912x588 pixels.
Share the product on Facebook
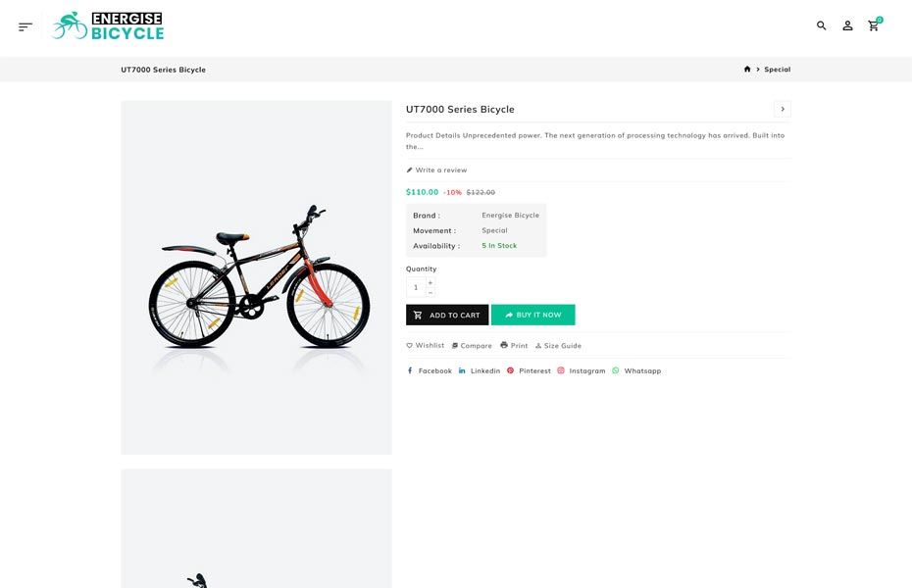[430, 371]
